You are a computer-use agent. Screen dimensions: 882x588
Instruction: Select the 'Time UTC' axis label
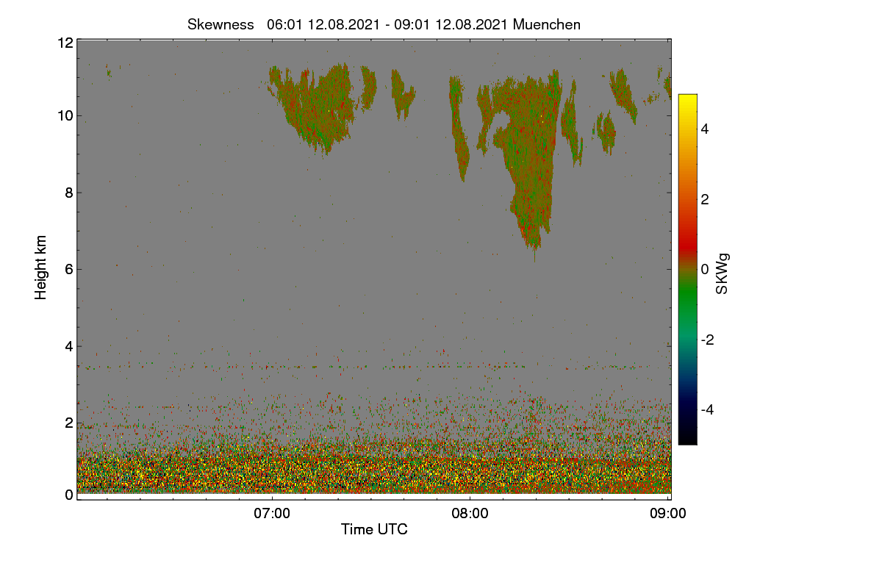click(374, 529)
